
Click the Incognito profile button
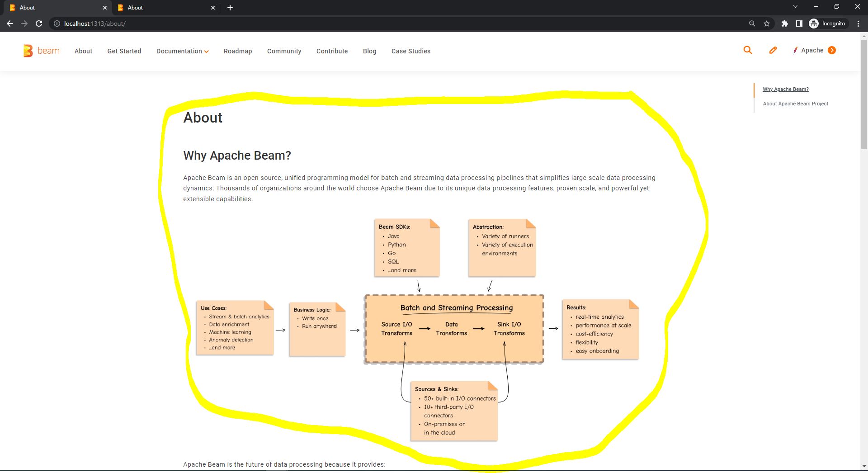(827, 24)
